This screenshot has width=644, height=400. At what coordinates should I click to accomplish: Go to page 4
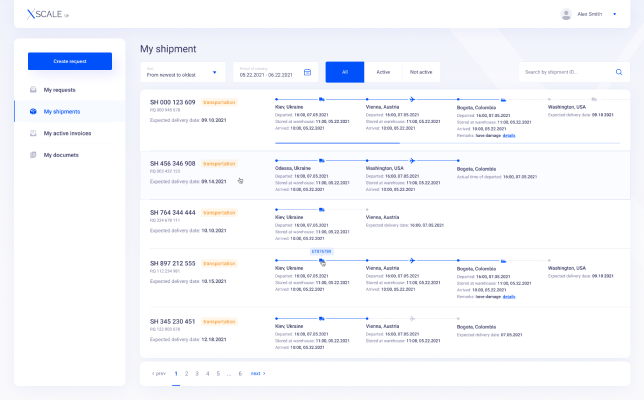[207, 374]
